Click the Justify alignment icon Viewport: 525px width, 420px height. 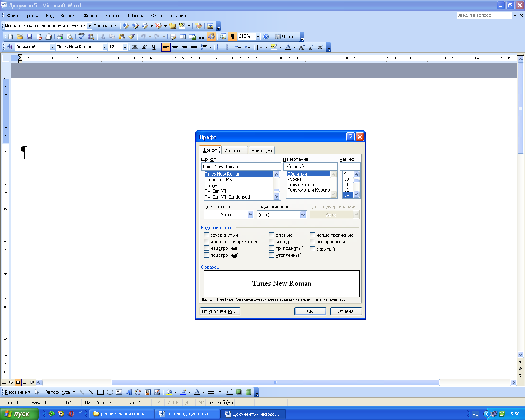pyautogui.click(x=194, y=47)
